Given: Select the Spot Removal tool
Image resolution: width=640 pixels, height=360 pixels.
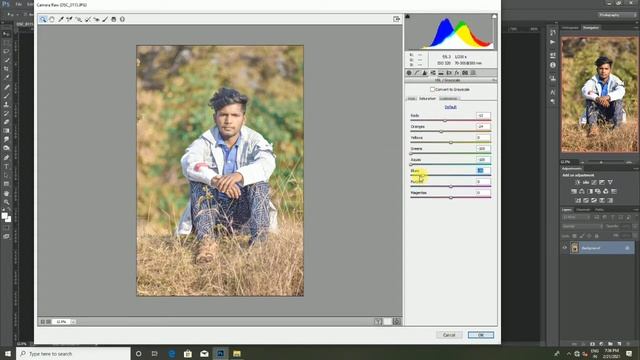Looking at the screenshot, I should (x=87, y=19).
